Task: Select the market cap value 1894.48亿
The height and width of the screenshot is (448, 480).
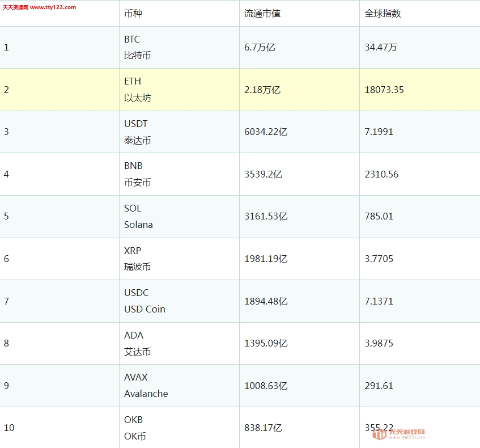Action: pyautogui.click(x=266, y=301)
